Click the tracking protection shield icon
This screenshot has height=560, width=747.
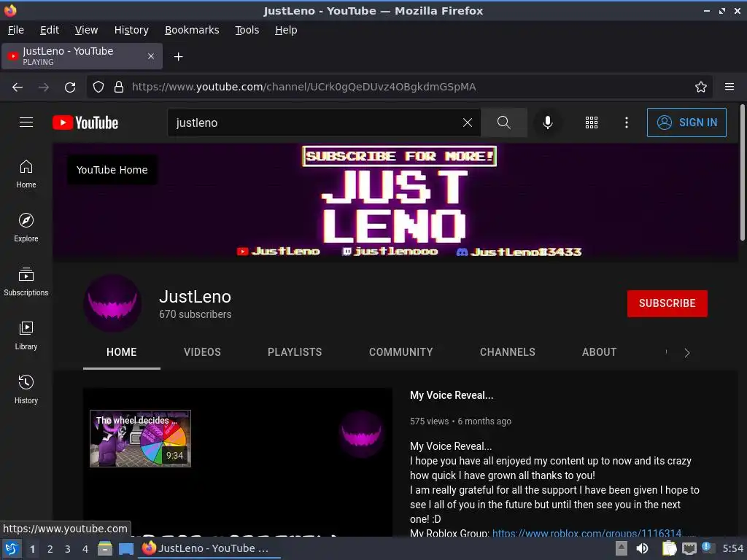[98, 87]
